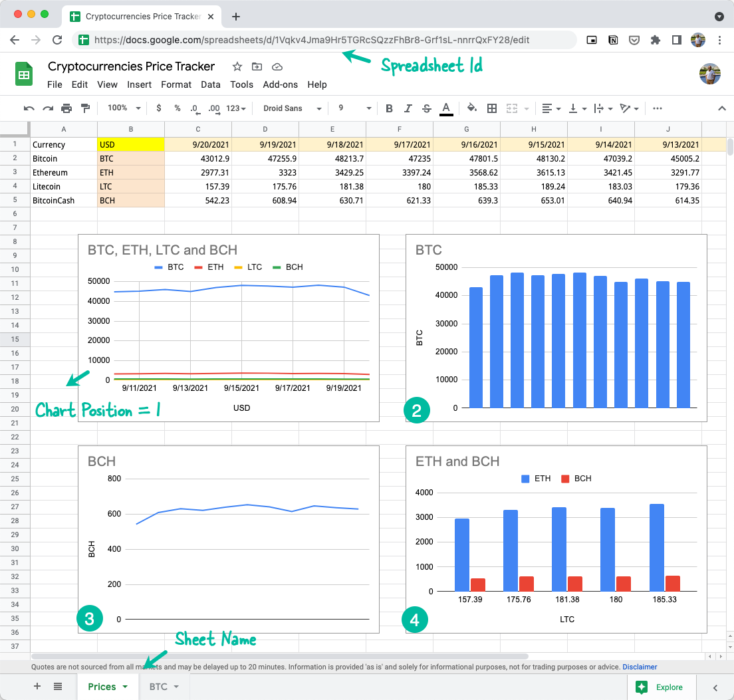Open the Borders tool
This screenshot has height=700, width=734.
491,108
